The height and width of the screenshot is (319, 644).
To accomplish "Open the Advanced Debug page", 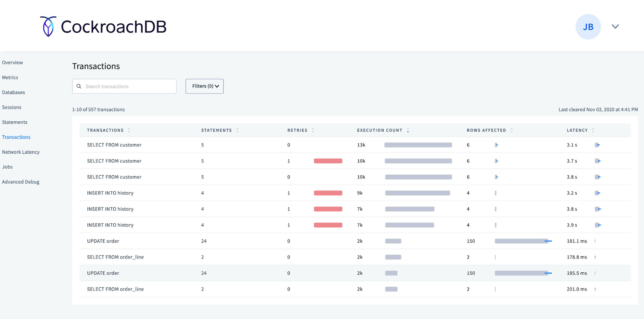I will pos(20,182).
